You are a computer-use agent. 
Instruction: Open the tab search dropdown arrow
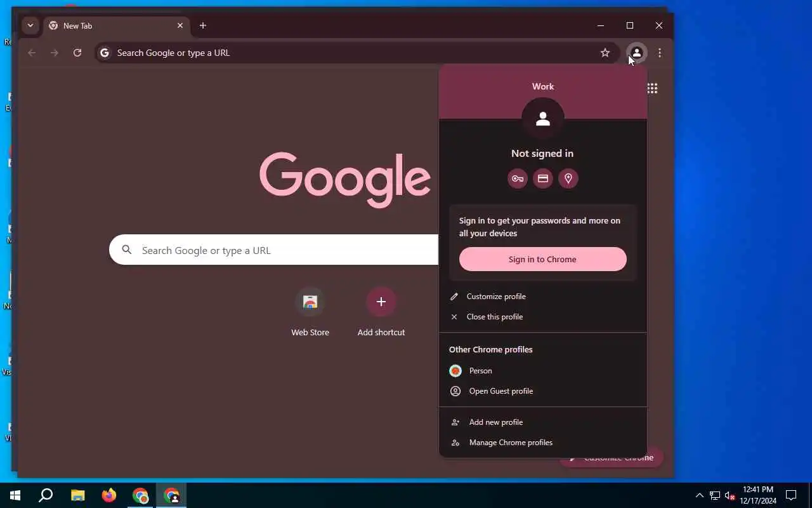(x=30, y=25)
